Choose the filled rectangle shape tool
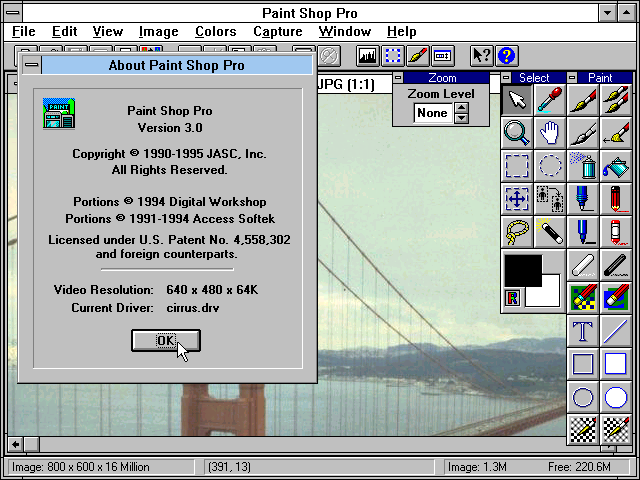Screen dimensions: 640x480 point(616,364)
